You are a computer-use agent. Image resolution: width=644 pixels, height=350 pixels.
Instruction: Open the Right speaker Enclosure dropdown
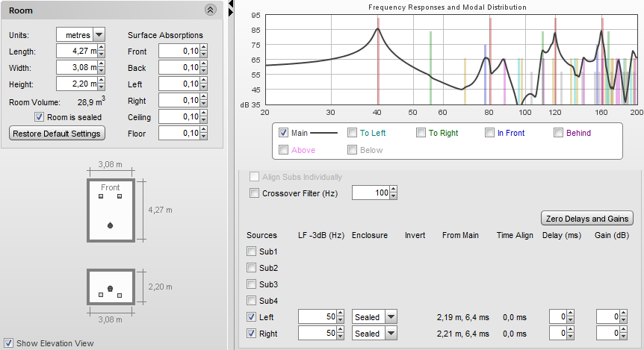391,334
